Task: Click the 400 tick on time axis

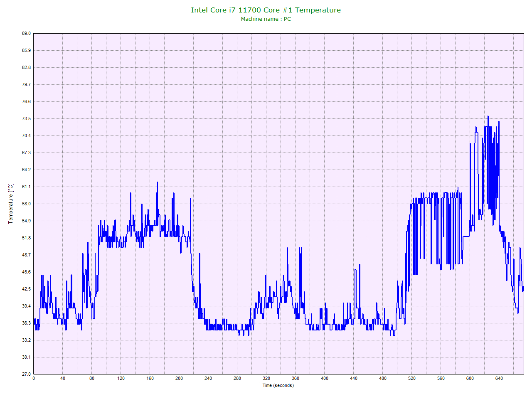Action: pos(325,378)
